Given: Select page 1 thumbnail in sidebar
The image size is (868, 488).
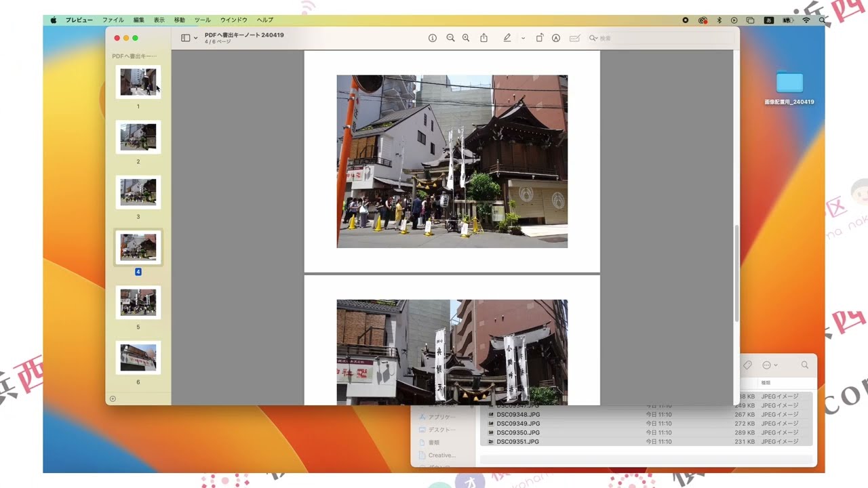Looking at the screenshot, I should (x=138, y=82).
